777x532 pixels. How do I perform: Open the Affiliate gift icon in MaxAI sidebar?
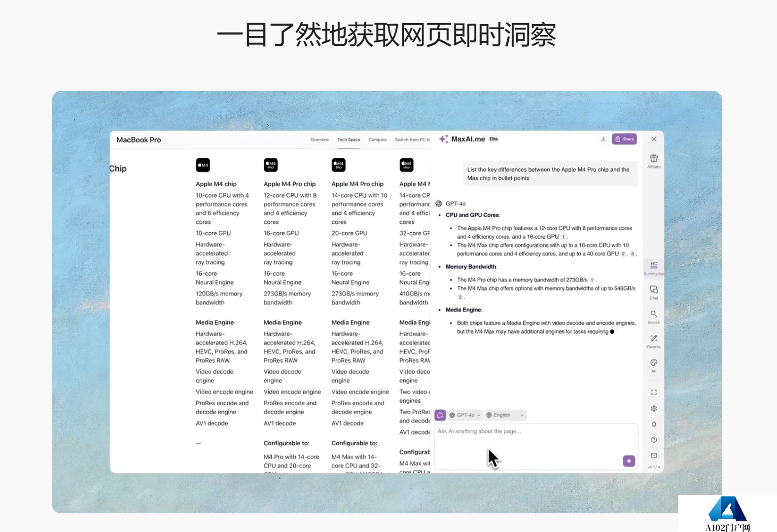[x=654, y=161]
